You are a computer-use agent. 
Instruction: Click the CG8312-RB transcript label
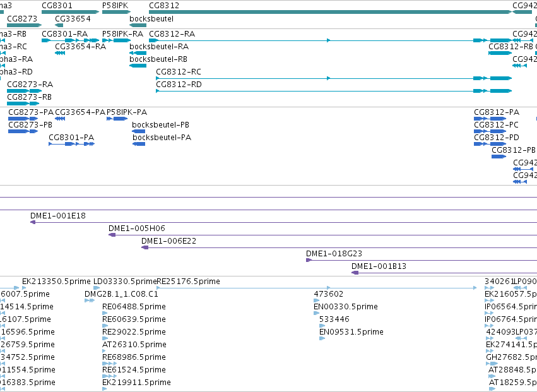pyautogui.click(x=510, y=47)
